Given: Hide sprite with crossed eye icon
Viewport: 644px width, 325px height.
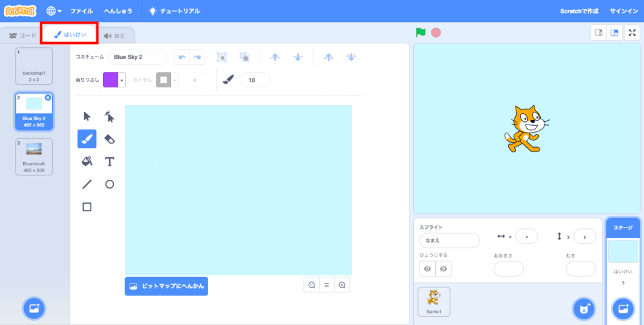Looking at the screenshot, I should coord(443,269).
